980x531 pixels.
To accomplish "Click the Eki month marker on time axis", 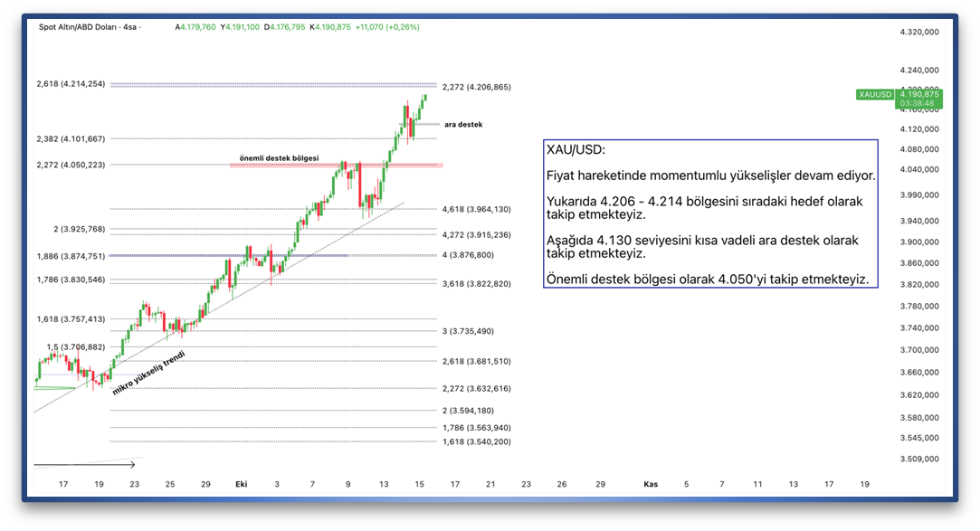I will pos(241,484).
